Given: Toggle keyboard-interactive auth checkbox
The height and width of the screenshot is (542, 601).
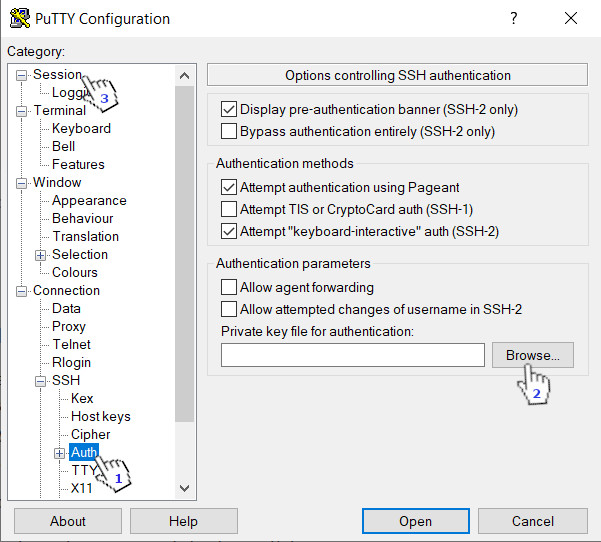Looking at the screenshot, I should (229, 231).
